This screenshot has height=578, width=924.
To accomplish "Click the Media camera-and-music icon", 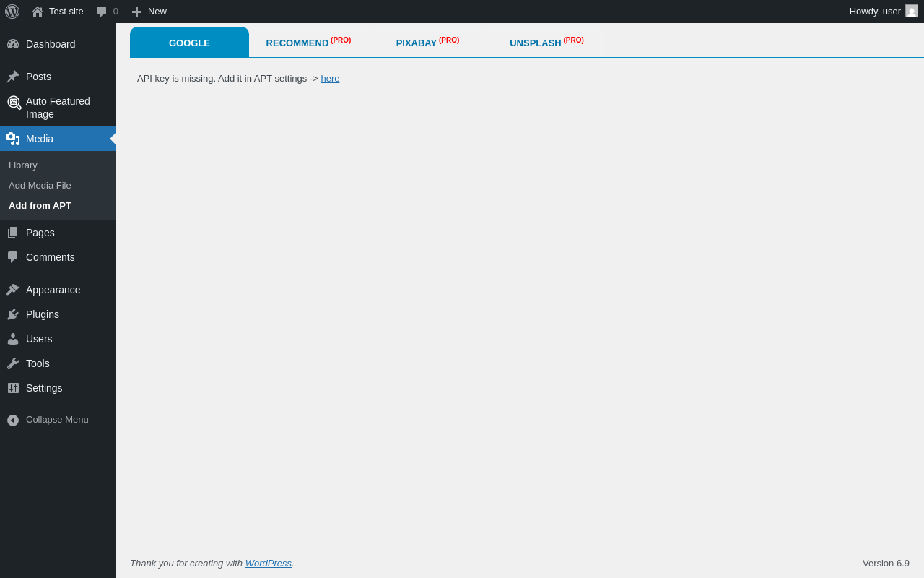I will point(13,139).
